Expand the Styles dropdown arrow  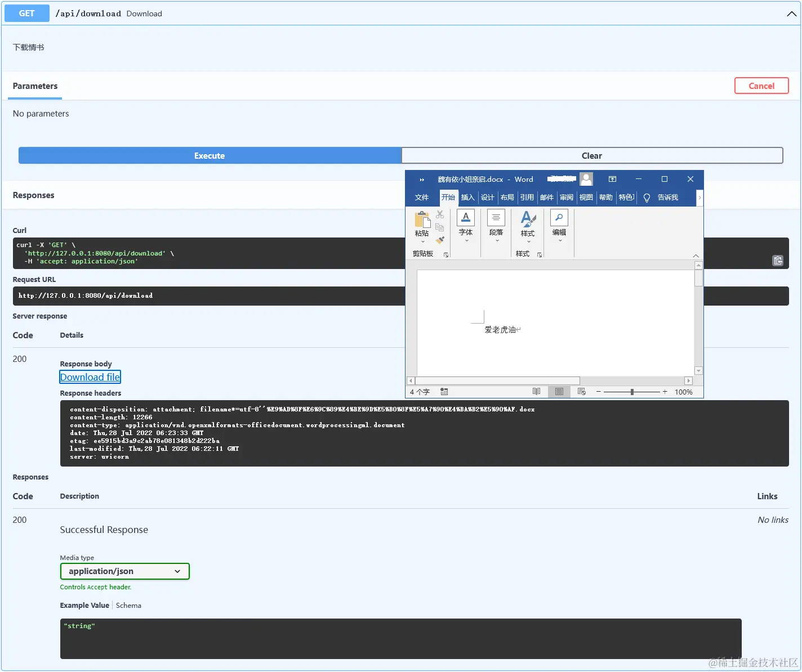(x=528, y=242)
